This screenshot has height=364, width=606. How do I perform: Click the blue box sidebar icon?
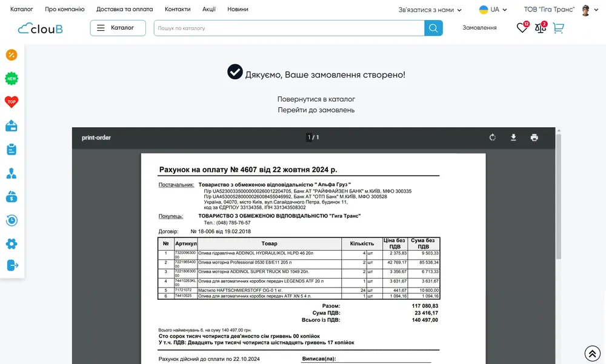[12, 126]
